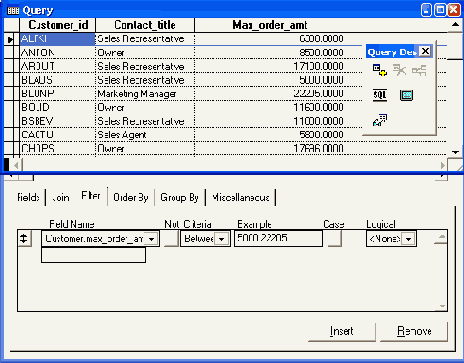
Task: Select the ALFKI row record selector
Action: pyautogui.click(x=11, y=39)
